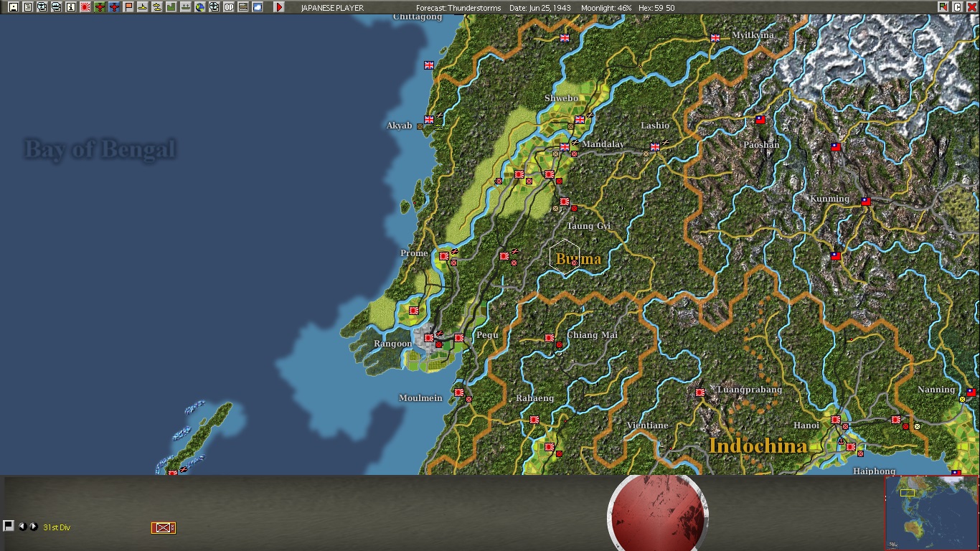Open the text list document icon in toolbar
980x551 pixels.
(28, 7)
